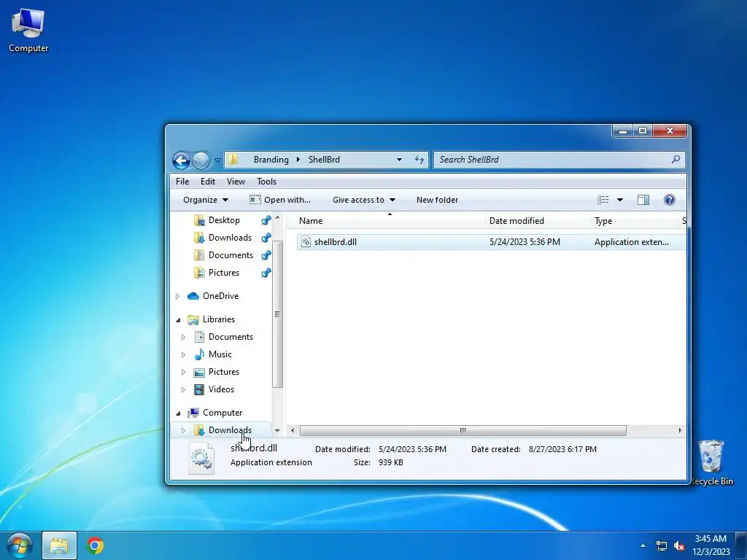Screen dimensions: 747x560
Task: Open the Edit menu
Action: 208,182
